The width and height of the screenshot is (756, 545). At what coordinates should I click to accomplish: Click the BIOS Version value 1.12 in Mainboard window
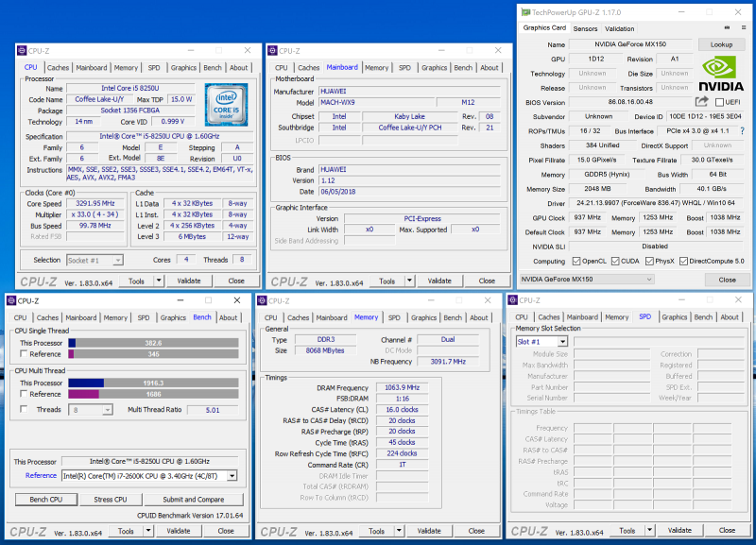[x=409, y=180]
